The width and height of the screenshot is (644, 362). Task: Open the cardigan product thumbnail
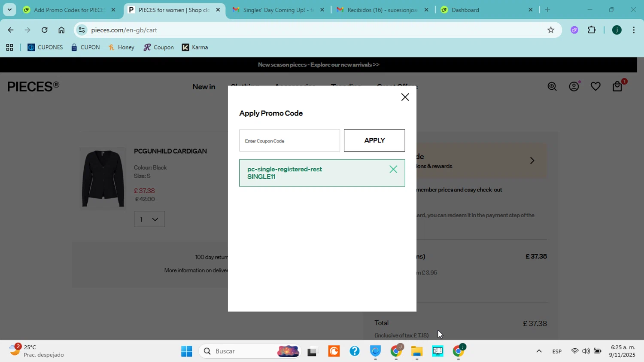pyautogui.click(x=103, y=178)
